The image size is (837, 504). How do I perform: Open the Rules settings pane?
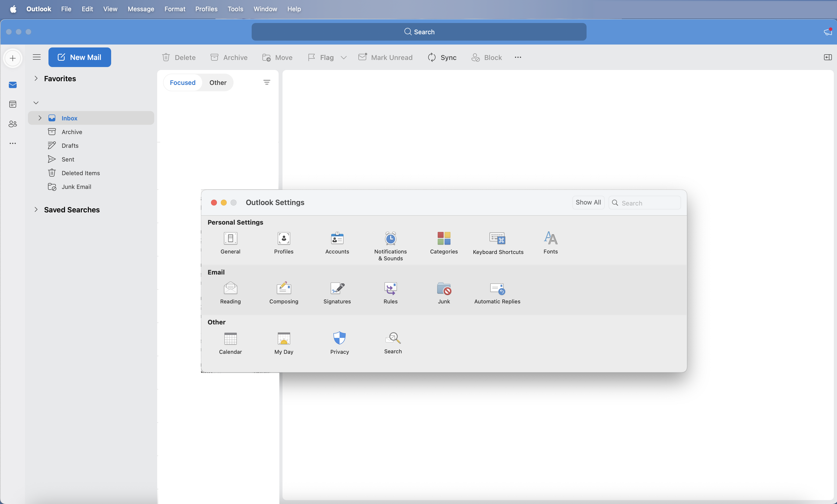click(390, 293)
